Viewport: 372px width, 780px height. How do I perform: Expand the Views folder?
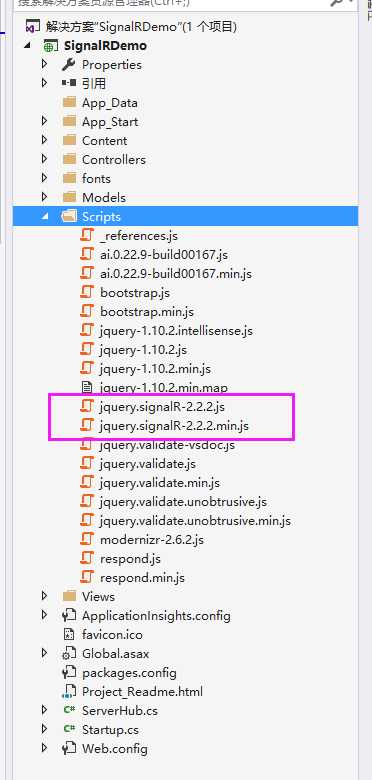[45, 595]
